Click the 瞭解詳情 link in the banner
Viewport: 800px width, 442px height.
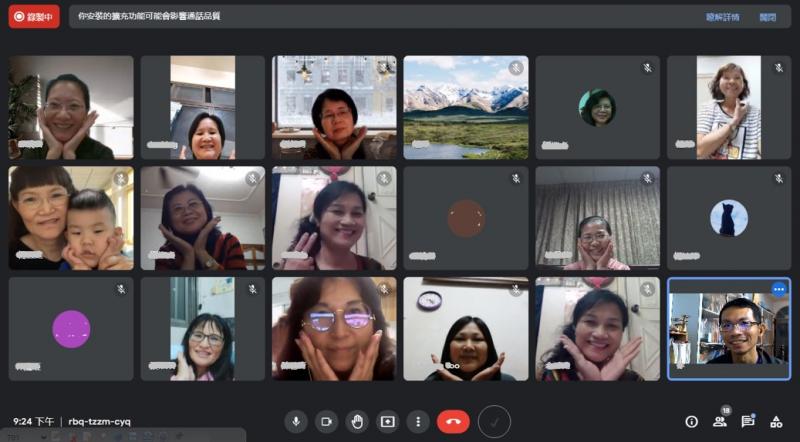pos(722,17)
